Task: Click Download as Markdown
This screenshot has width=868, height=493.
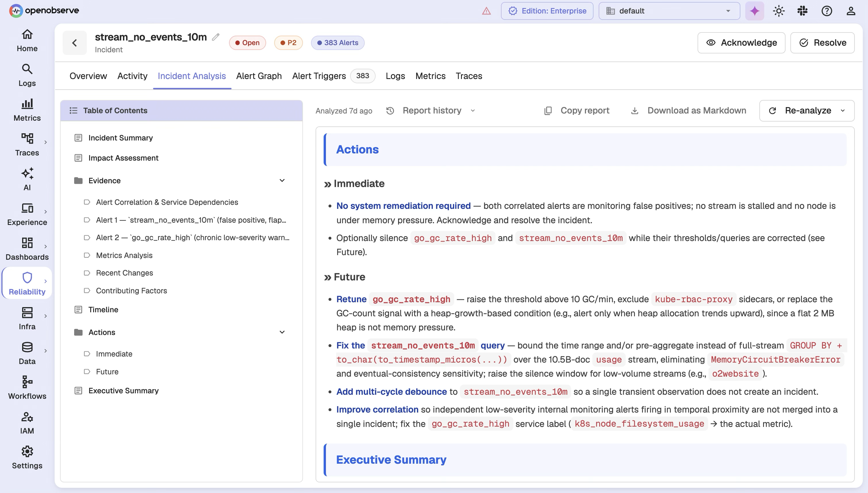Action: coord(689,110)
